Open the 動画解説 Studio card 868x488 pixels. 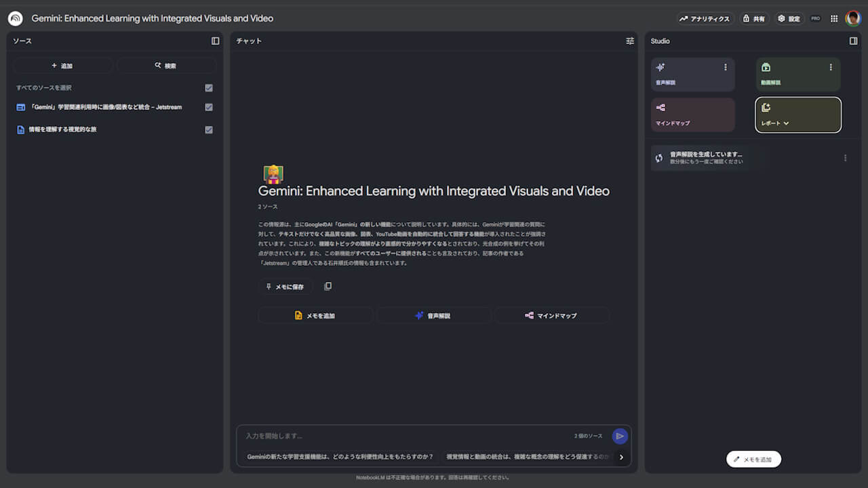tap(798, 75)
